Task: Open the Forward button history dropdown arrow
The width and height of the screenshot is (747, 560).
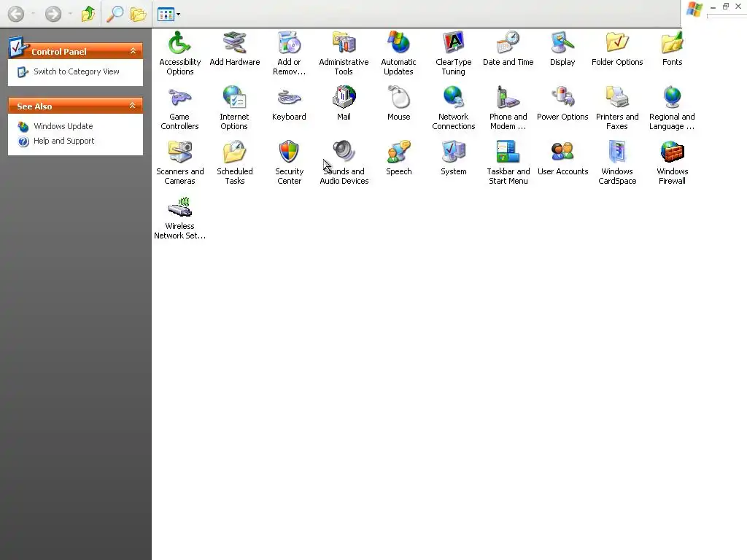Action: (70, 14)
